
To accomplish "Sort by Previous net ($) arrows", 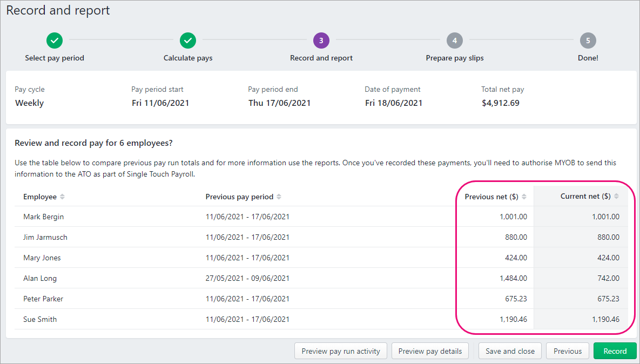I will 524,197.
